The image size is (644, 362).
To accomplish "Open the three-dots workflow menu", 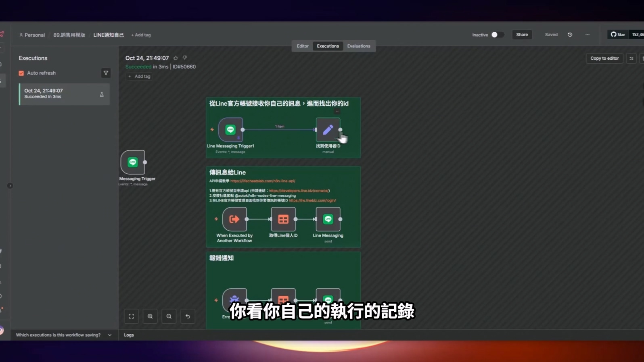I will click(588, 35).
